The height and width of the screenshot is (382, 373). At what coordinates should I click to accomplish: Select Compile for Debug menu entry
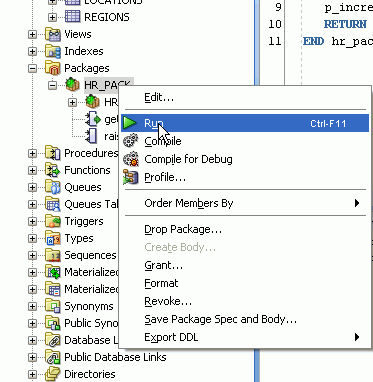pyautogui.click(x=245, y=159)
